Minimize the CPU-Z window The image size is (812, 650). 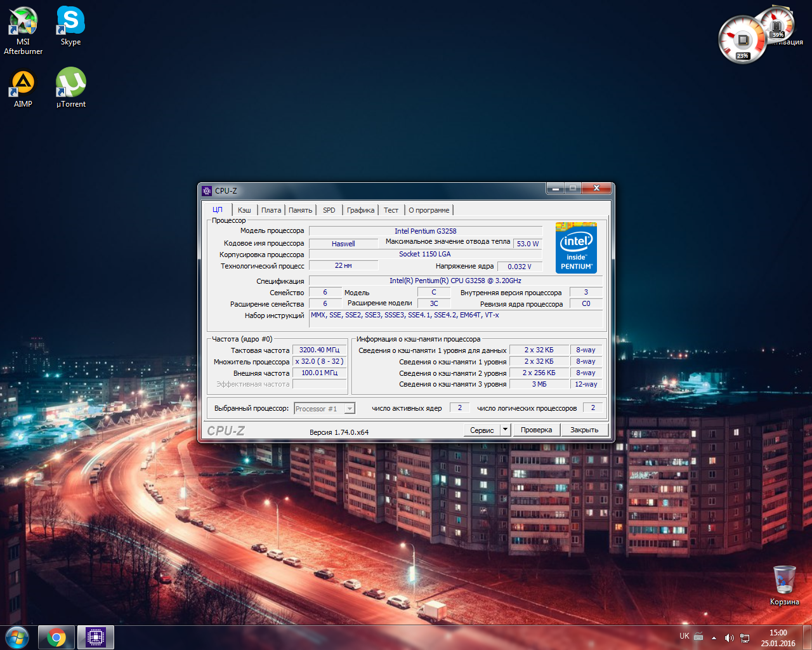[x=555, y=189]
